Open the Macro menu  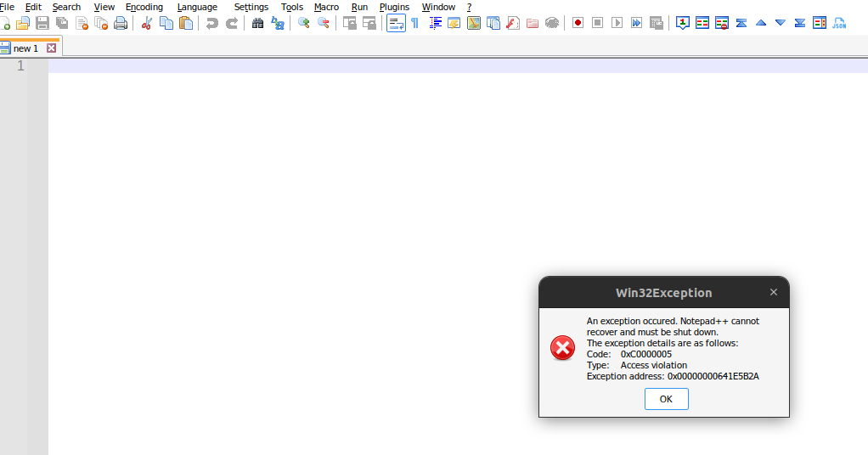(326, 7)
